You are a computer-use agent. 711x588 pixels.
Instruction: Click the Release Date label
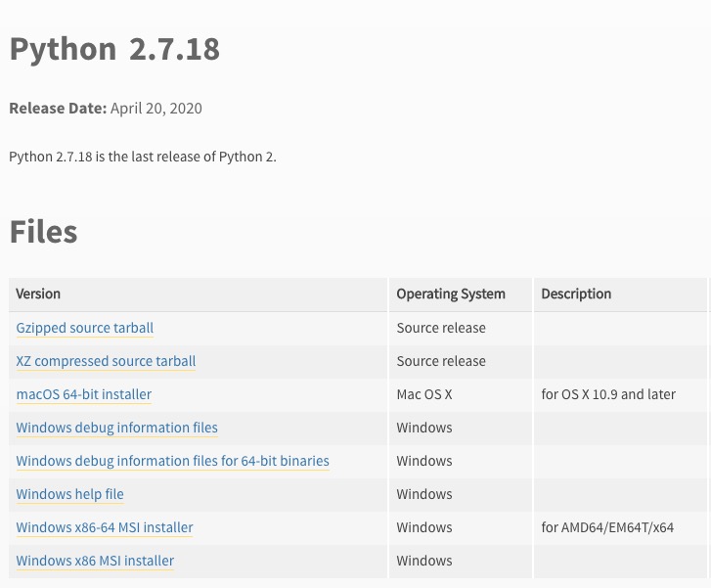(x=58, y=108)
